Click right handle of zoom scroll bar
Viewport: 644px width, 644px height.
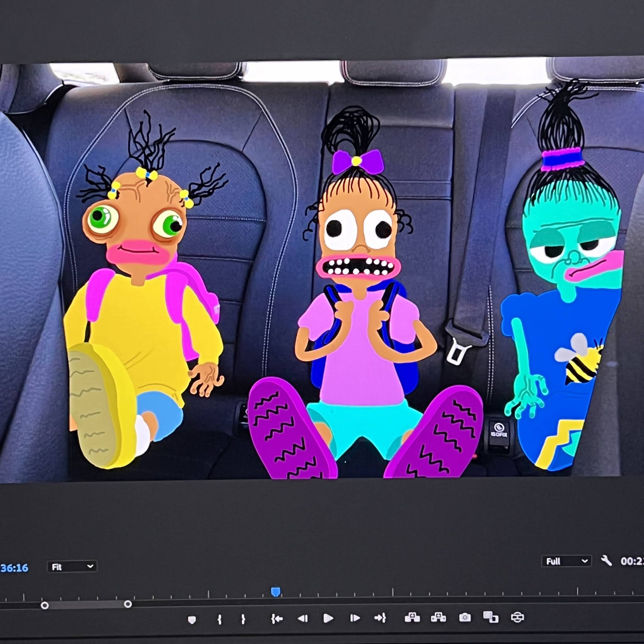click(128, 604)
